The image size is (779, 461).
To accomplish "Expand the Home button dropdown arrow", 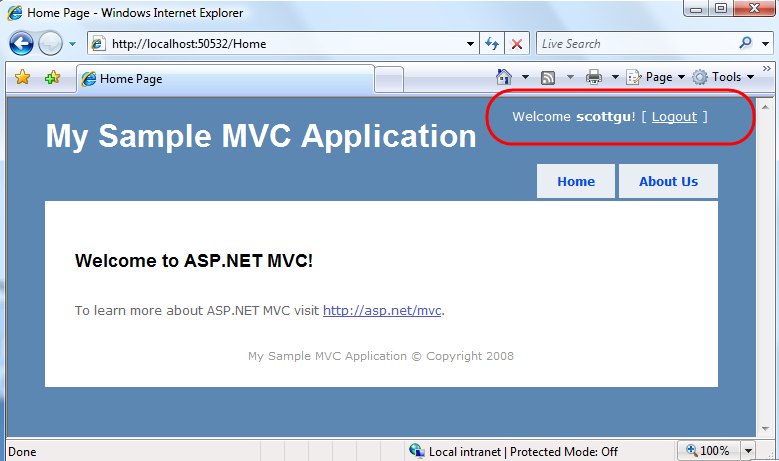I will coord(525,77).
